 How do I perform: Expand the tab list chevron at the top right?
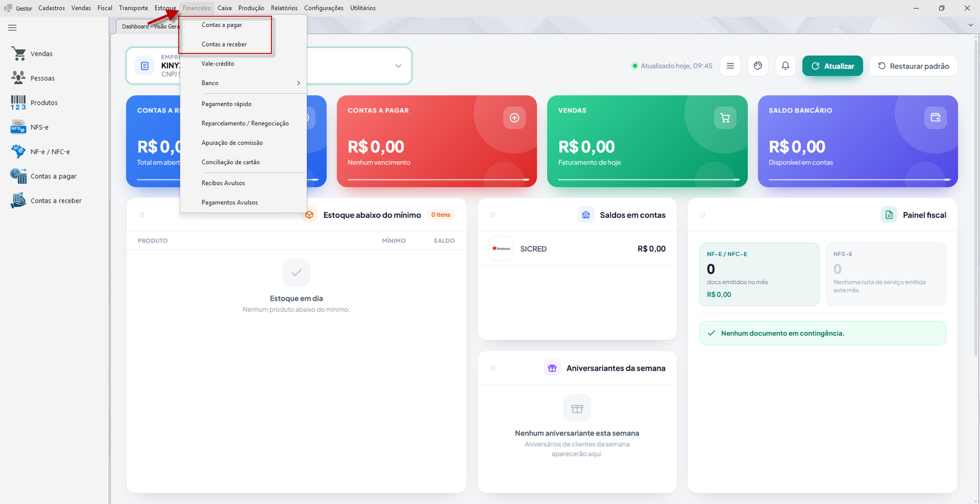tap(970, 25)
